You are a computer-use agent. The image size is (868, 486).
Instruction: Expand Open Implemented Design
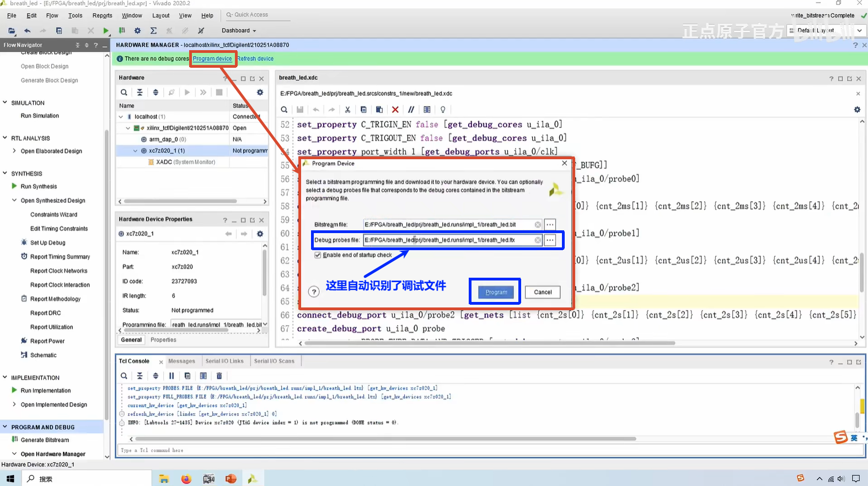(x=14, y=404)
